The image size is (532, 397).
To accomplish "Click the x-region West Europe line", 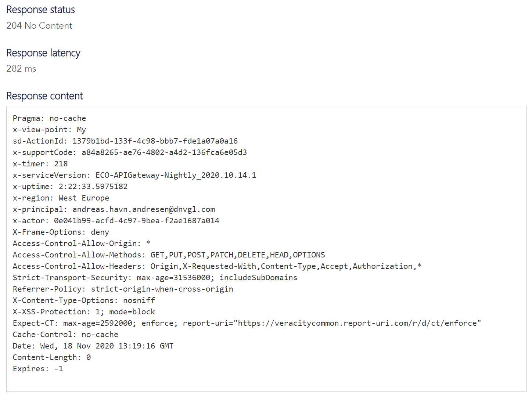I will point(61,198).
